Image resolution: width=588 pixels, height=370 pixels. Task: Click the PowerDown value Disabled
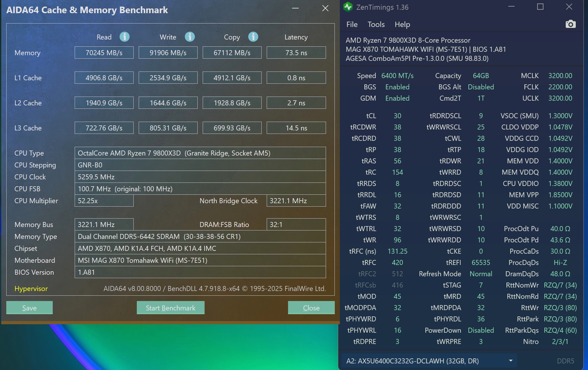click(481, 330)
